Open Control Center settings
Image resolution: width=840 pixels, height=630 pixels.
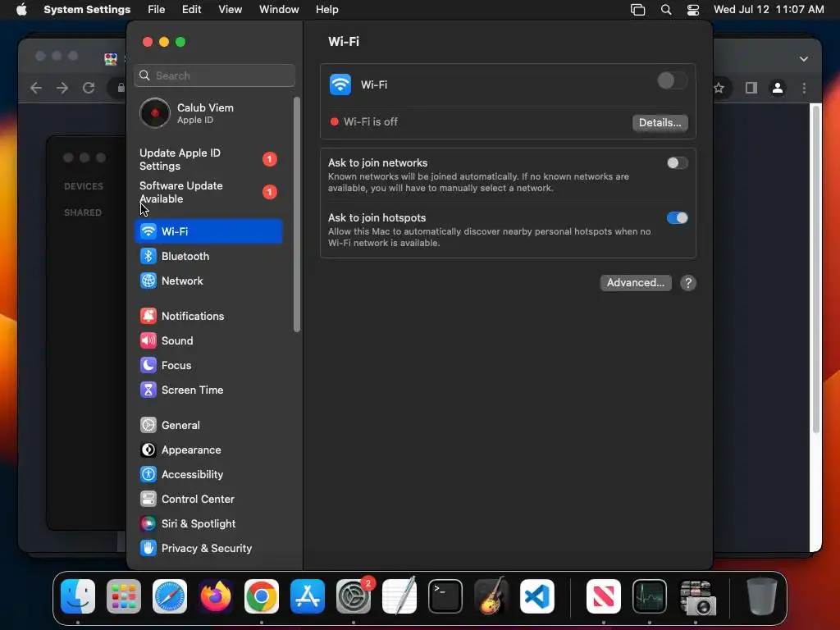(209, 500)
